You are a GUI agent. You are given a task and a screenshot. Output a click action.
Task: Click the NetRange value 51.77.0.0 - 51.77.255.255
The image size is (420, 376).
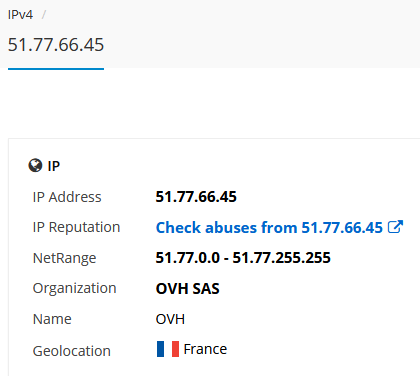[243, 258]
